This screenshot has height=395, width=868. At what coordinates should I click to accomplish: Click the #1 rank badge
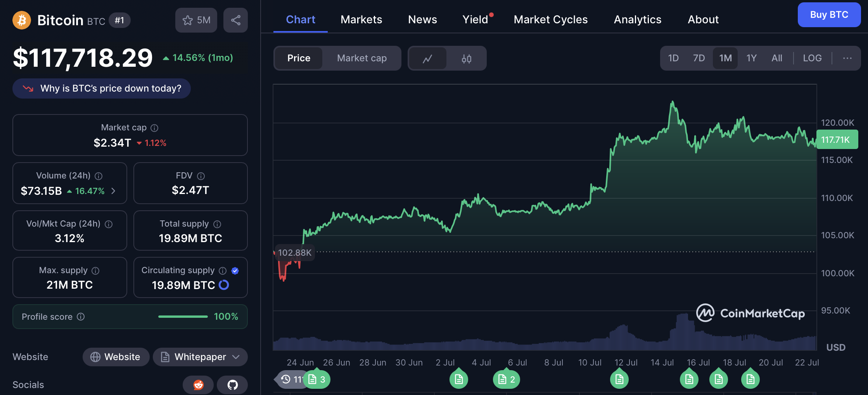coord(119,20)
